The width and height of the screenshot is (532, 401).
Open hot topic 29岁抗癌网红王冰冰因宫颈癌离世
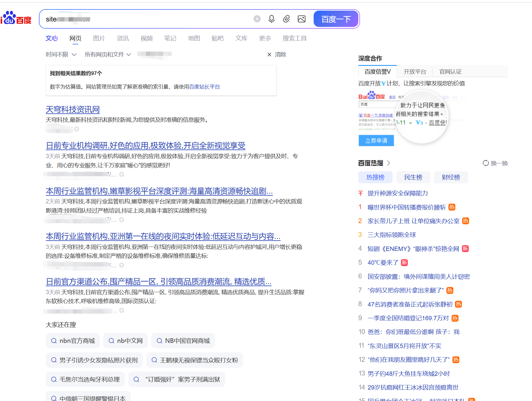tap(413, 387)
